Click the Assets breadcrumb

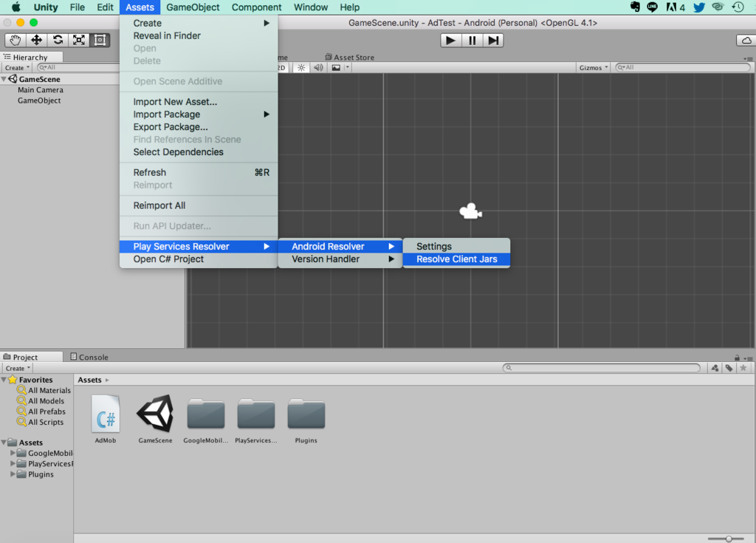(x=89, y=380)
